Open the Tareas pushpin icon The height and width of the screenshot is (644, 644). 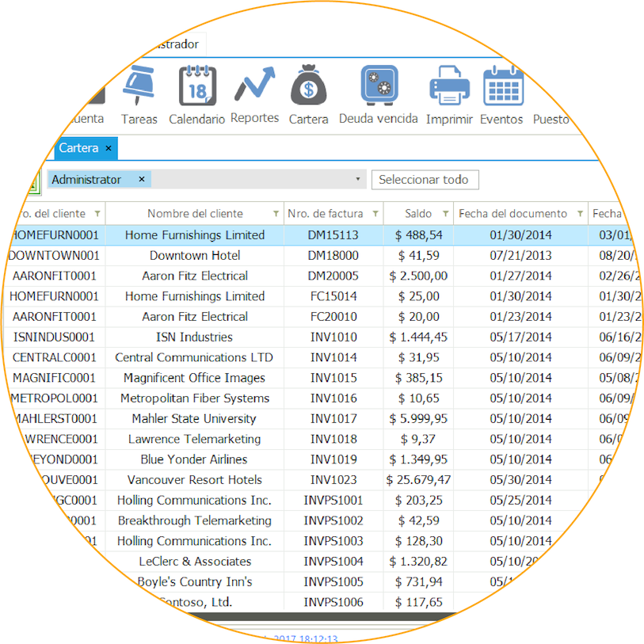pyautogui.click(x=139, y=85)
